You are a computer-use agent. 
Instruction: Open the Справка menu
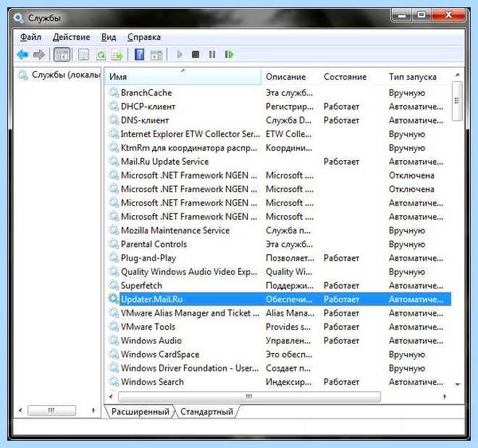pyautogui.click(x=144, y=37)
